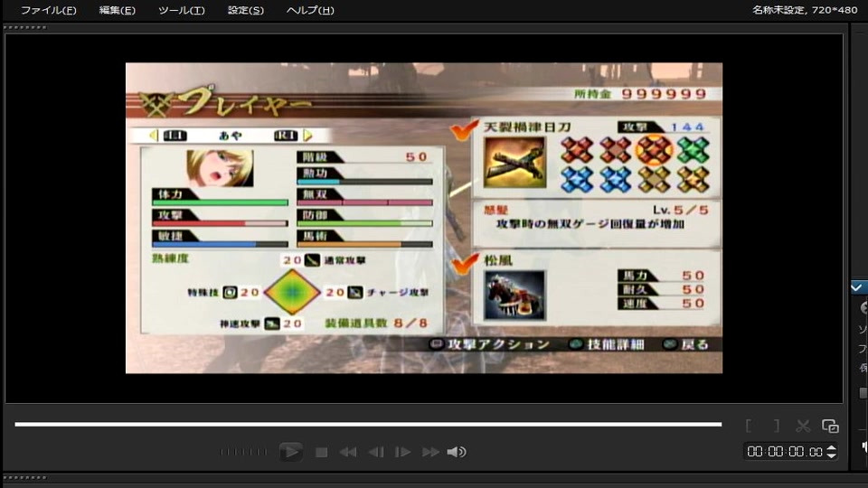Start playback with the Play button

click(290, 452)
